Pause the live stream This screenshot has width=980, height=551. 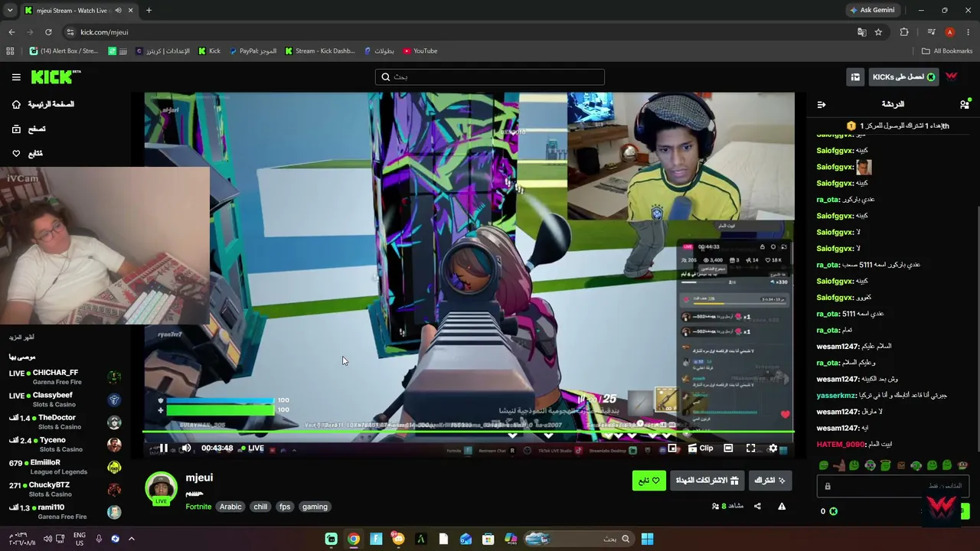163,448
